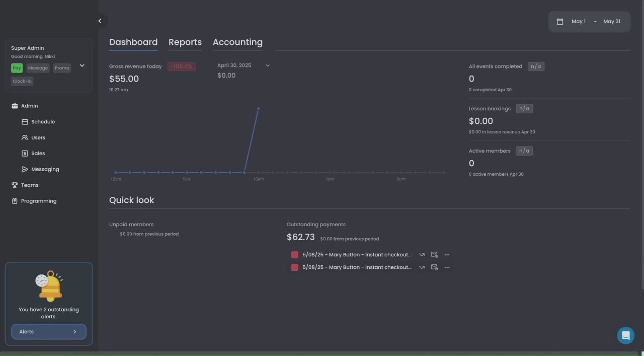Open the chat support bubble icon

625,335
